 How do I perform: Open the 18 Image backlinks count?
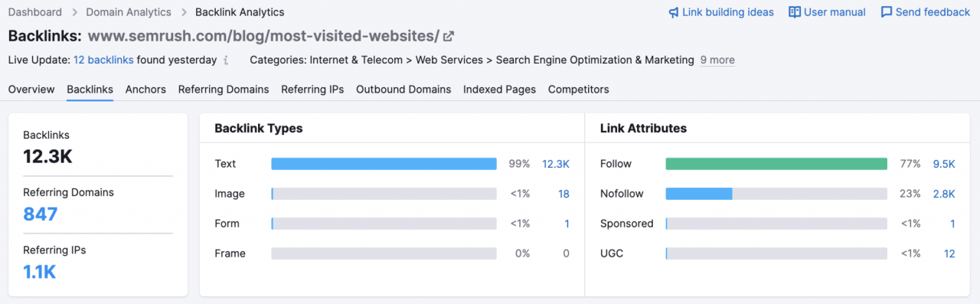point(563,194)
